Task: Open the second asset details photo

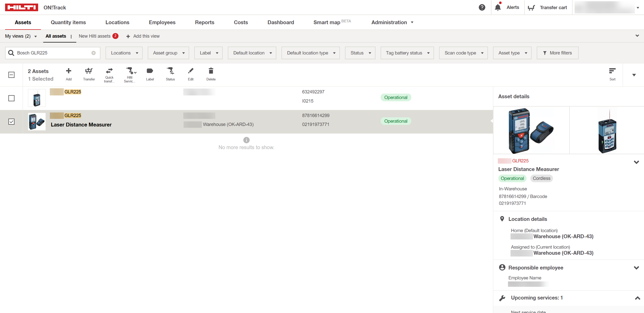Action: tap(607, 130)
